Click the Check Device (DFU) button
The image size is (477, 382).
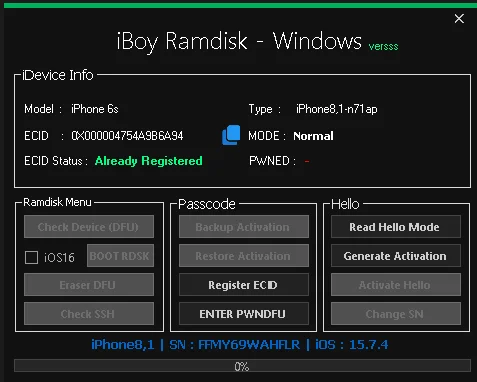(89, 227)
